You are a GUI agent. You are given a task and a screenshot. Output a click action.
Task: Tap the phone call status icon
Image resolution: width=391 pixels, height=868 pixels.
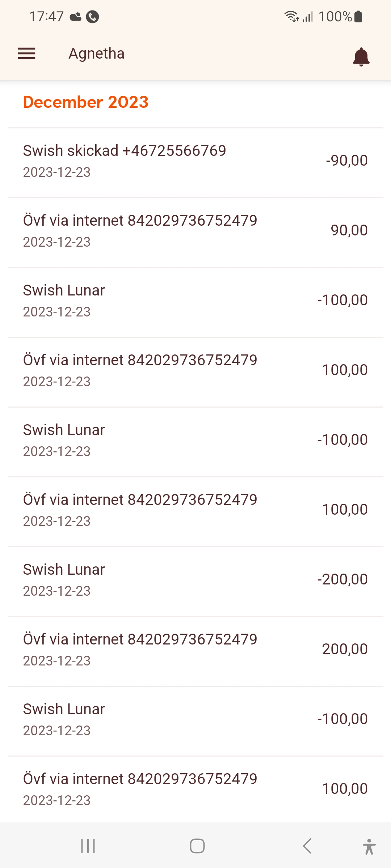92,17
